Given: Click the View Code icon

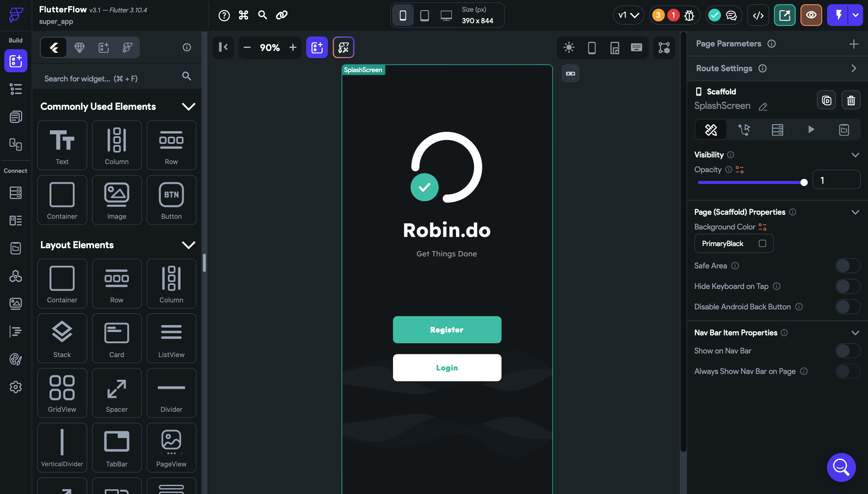Looking at the screenshot, I should click(x=758, y=15).
